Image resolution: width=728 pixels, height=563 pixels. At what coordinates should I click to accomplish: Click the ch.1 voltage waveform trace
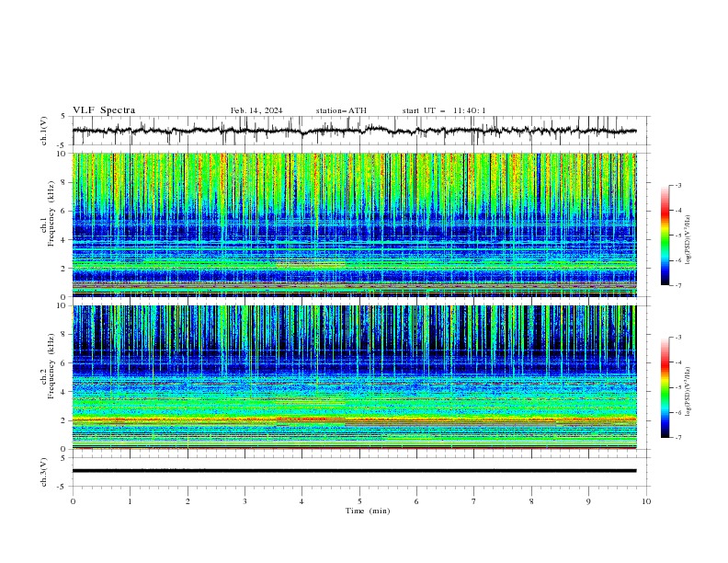coord(354,131)
